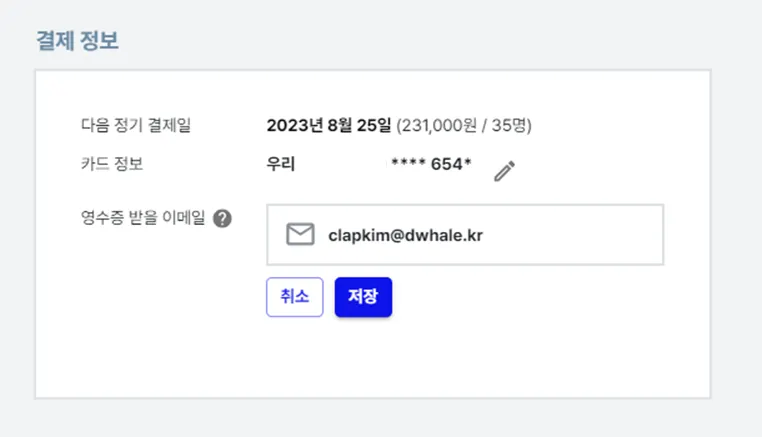Focus the clapkim@dwhale.kr email input

(x=465, y=235)
